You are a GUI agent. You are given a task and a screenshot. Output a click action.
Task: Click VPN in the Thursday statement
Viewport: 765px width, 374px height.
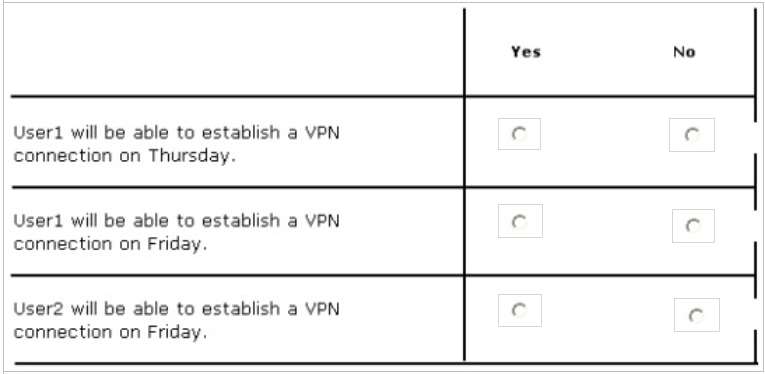(322, 133)
